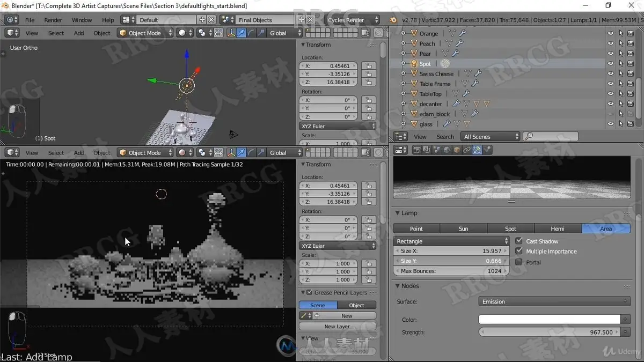Open Add menu in top viewport header
Image resolution: width=644 pixels, height=362 pixels.
pos(79,33)
